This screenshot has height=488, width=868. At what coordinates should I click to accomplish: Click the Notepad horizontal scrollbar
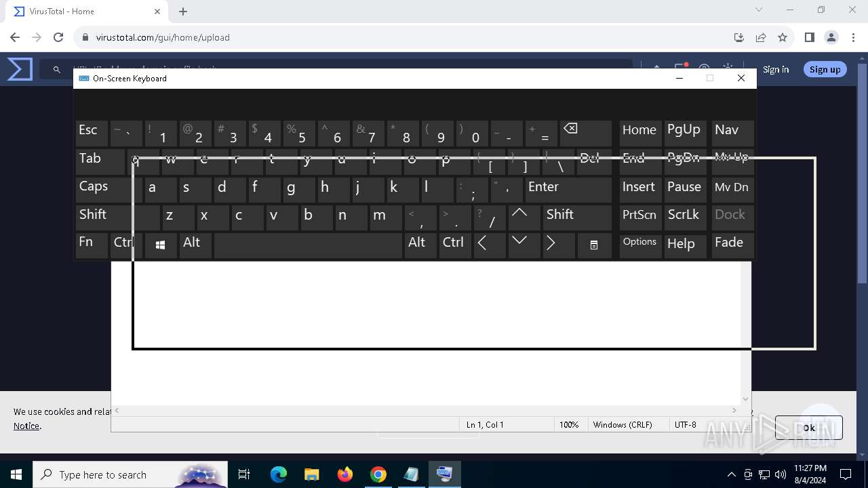[x=426, y=411]
